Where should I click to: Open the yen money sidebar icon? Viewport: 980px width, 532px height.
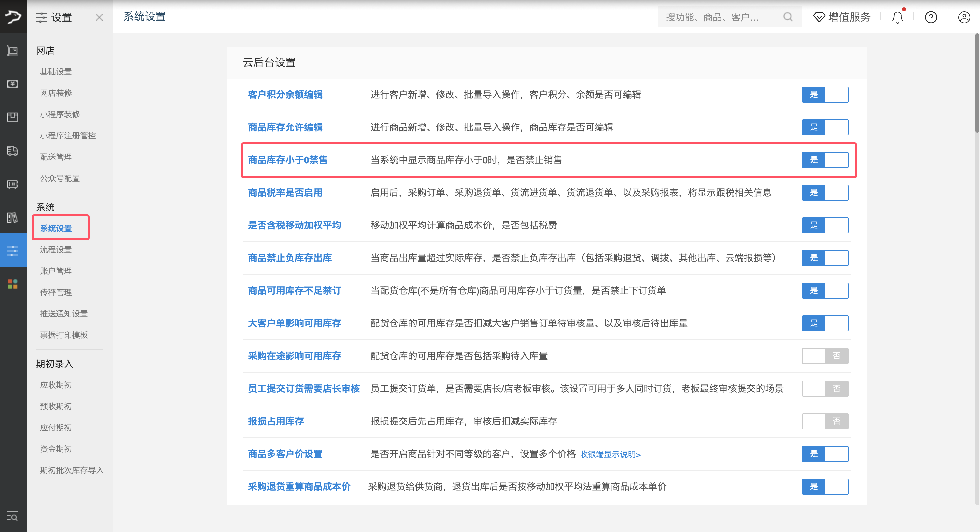[x=13, y=84]
